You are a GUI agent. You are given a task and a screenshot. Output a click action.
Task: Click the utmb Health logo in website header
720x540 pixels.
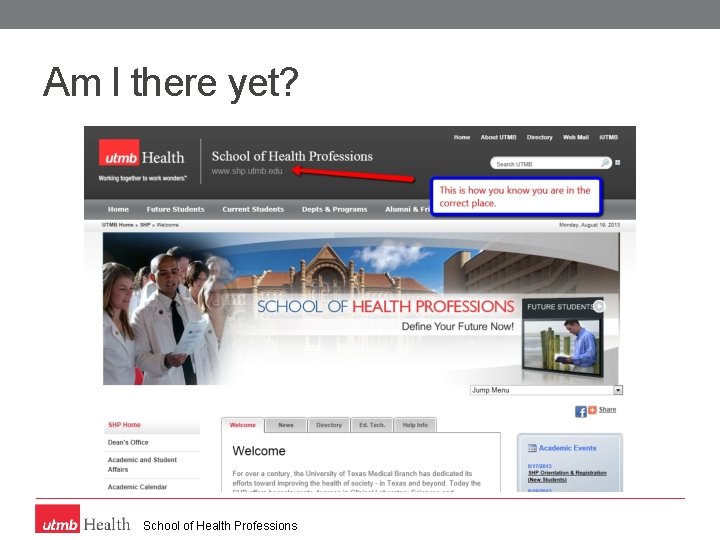tap(141, 153)
